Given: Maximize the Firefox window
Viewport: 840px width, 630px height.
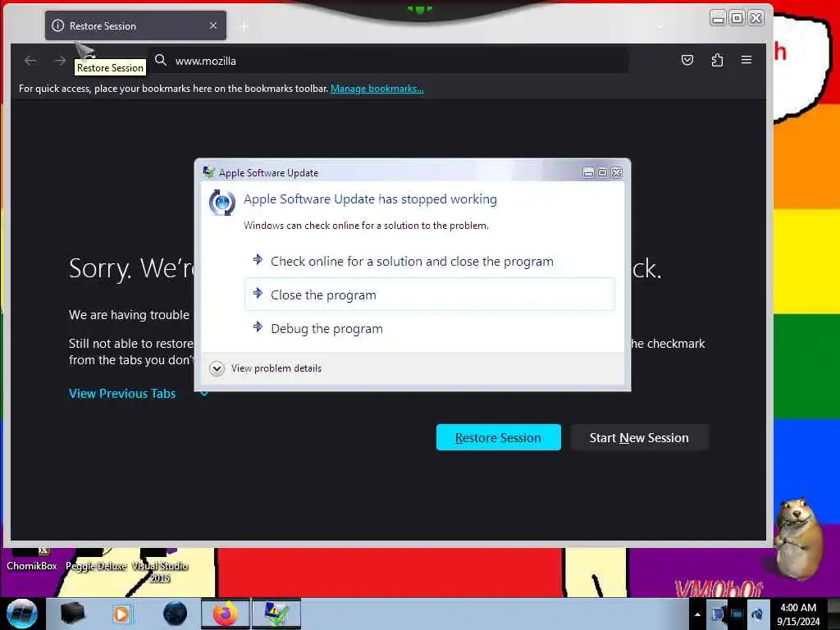Looking at the screenshot, I should click(737, 18).
